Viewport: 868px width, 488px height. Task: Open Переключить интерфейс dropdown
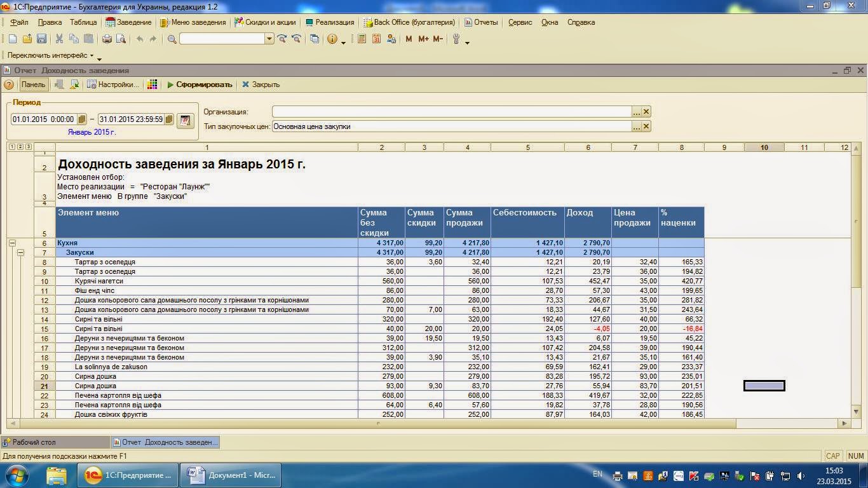point(51,55)
